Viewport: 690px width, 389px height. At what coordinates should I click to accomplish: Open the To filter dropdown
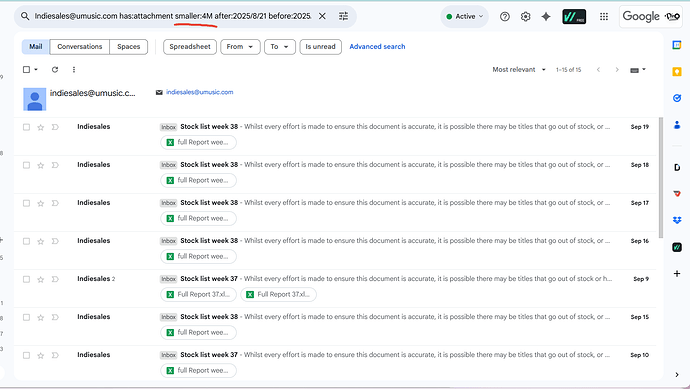click(279, 47)
